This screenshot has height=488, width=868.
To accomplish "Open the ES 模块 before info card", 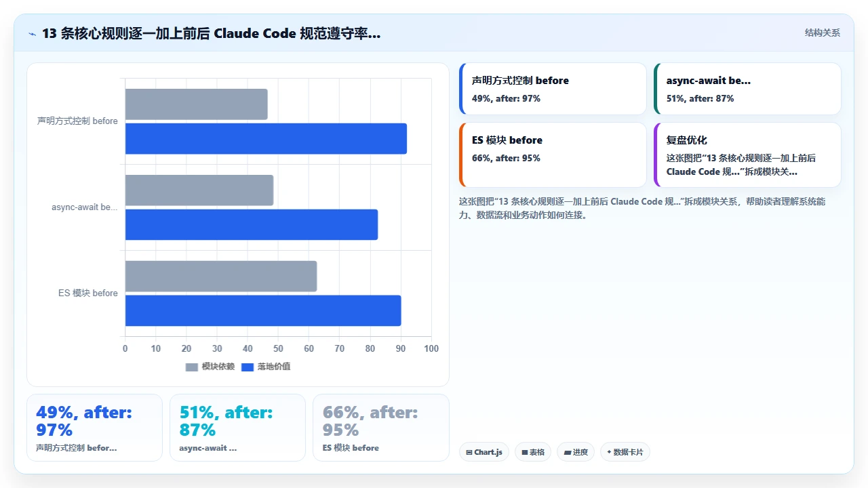I will [553, 155].
